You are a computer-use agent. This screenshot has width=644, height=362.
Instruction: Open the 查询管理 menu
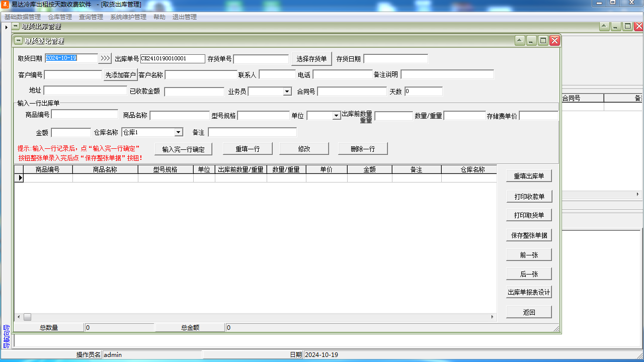pyautogui.click(x=91, y=17)
